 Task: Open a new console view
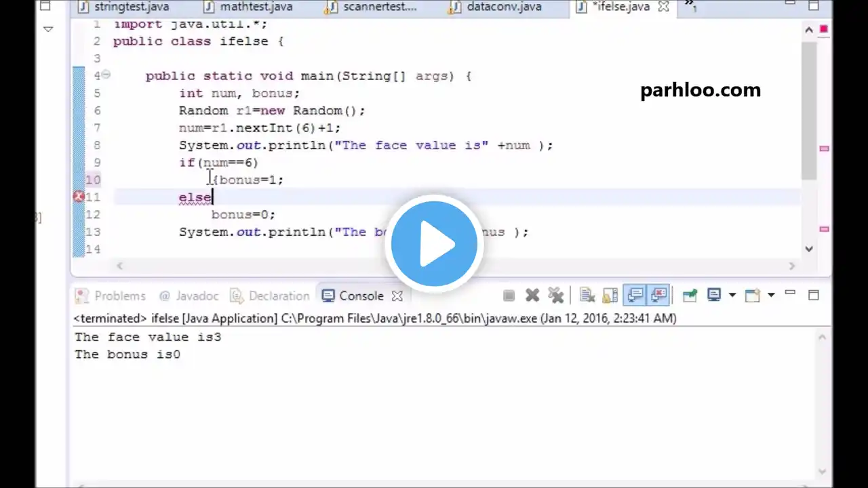point(753,296)
